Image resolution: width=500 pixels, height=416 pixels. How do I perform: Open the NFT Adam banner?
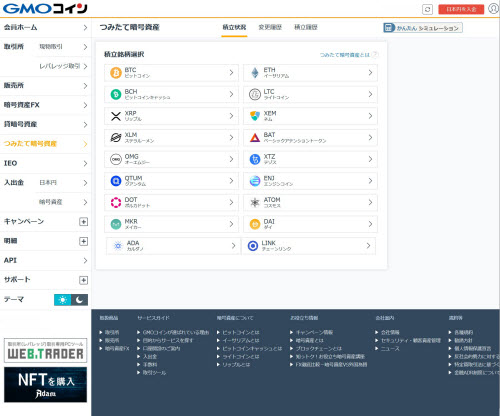pos(45,385)
